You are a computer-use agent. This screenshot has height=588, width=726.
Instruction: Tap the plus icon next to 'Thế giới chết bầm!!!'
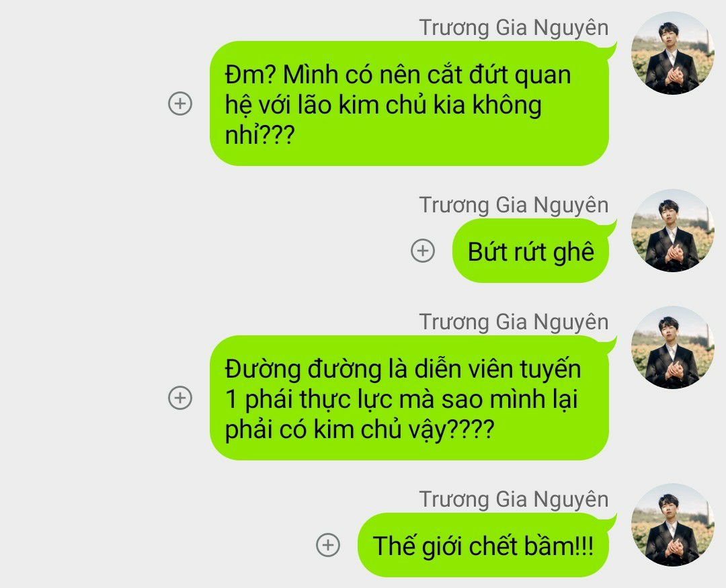pyautogui.click(x=328, y=544)
